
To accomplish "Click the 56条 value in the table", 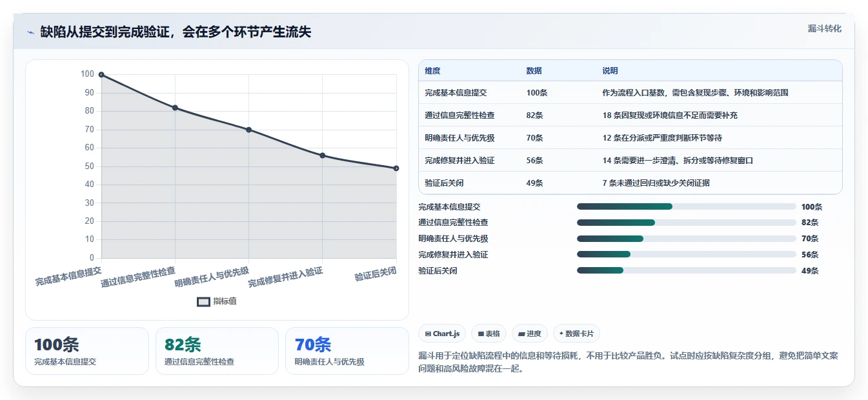I will (534, 161).
